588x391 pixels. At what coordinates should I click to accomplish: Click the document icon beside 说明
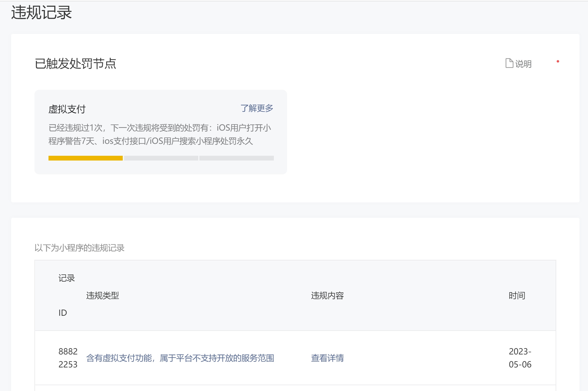coord(509,63)
